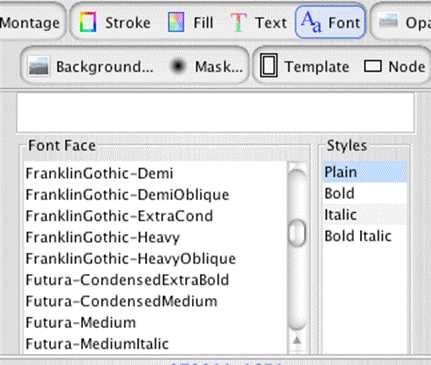Click the font list scroll up arrow
This screenshot has height=365, width=431.
[297, 340]
